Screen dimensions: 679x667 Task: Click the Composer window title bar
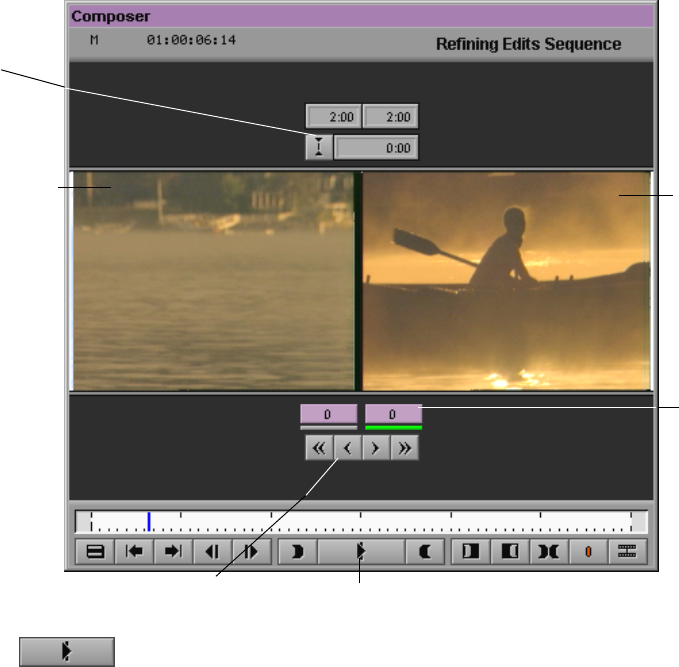pos(361,16)
